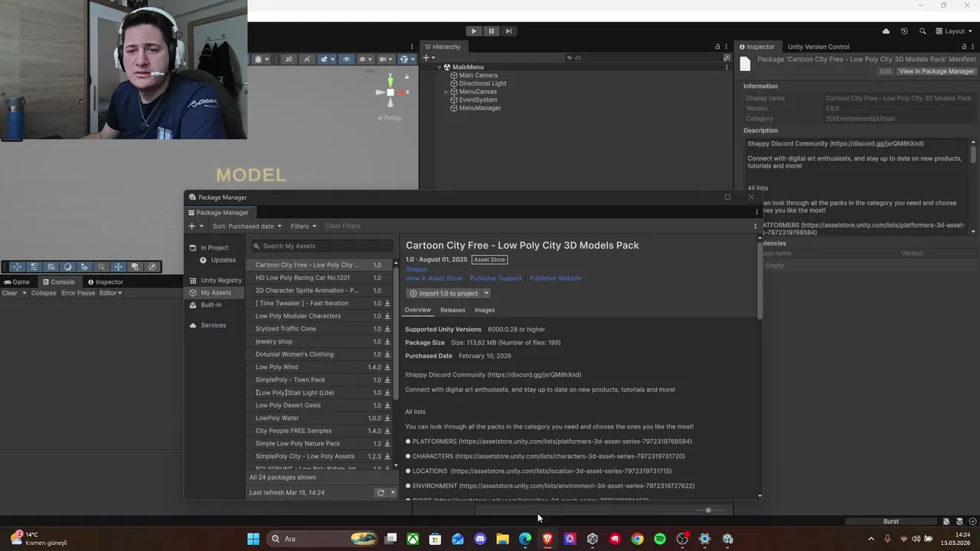The image size is (980, 551).
Task: Select MenuManager in Hierarchy
Action: tap(479, 108)
